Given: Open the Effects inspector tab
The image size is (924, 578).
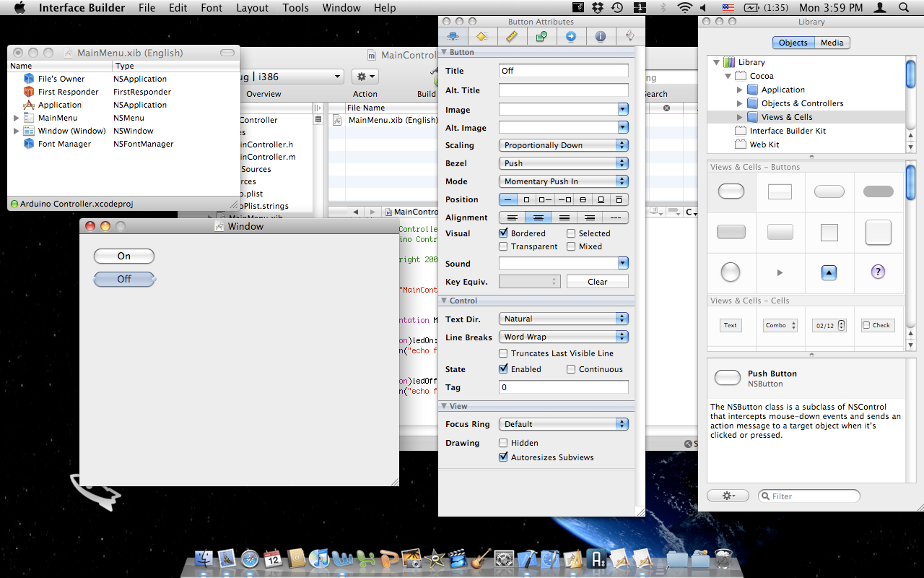Looking at the screenshot, I should [482, 36].
